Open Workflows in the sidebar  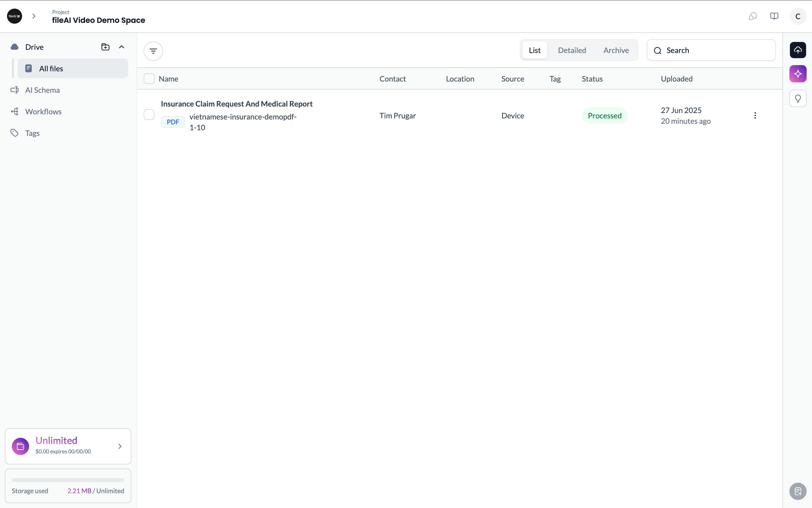click(x=43, y=112)
